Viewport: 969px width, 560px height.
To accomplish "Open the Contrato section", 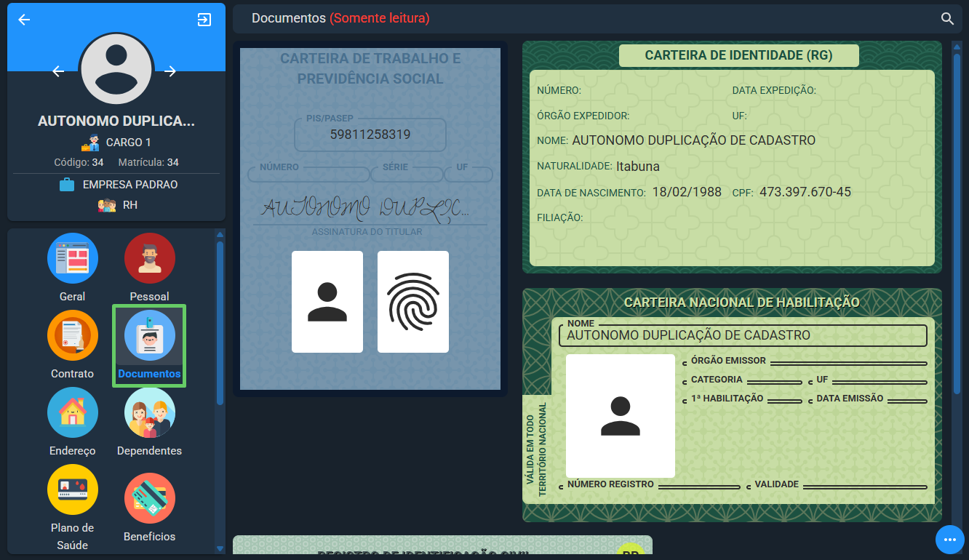I will [x=73, y=345].
